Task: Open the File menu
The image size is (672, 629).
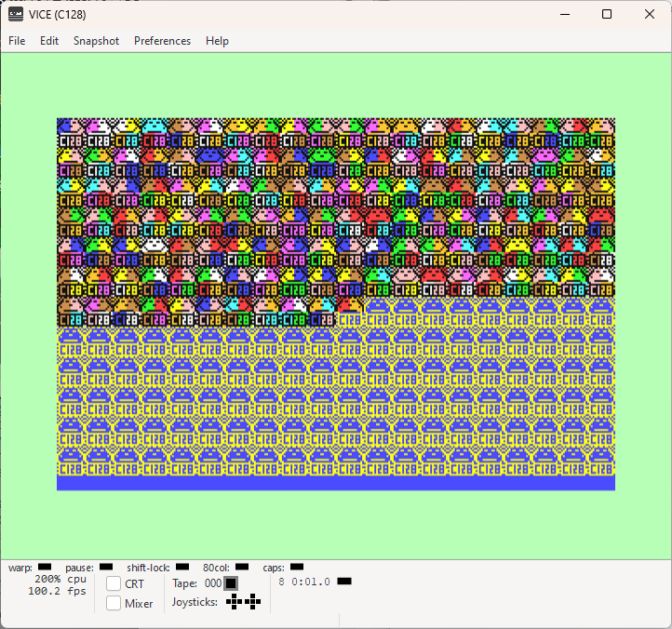Action: click(x=17, y=41)
